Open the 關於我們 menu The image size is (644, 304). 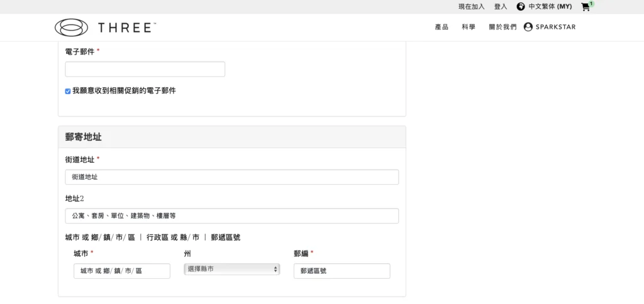(502, 27)
